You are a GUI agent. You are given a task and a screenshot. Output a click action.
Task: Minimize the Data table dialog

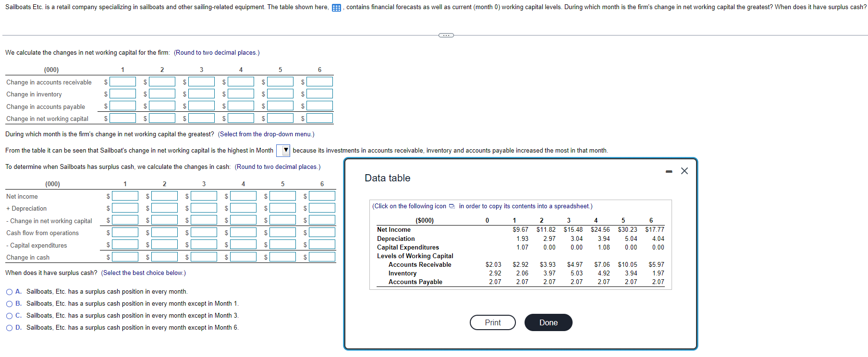pyautogui.click(x=669, y=171)
